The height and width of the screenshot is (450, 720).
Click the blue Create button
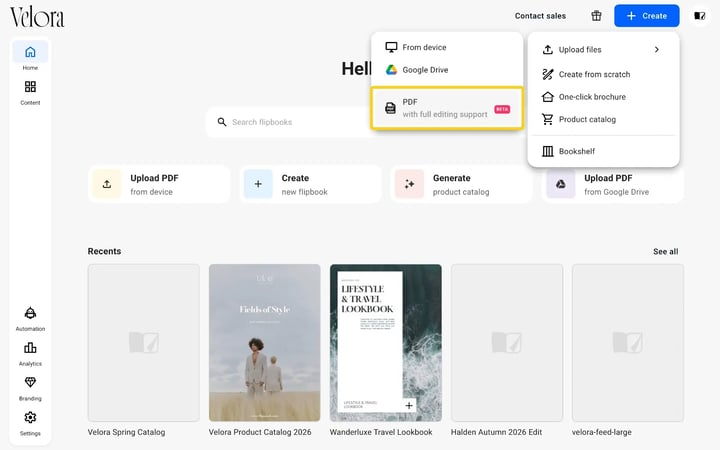[647, 16]
